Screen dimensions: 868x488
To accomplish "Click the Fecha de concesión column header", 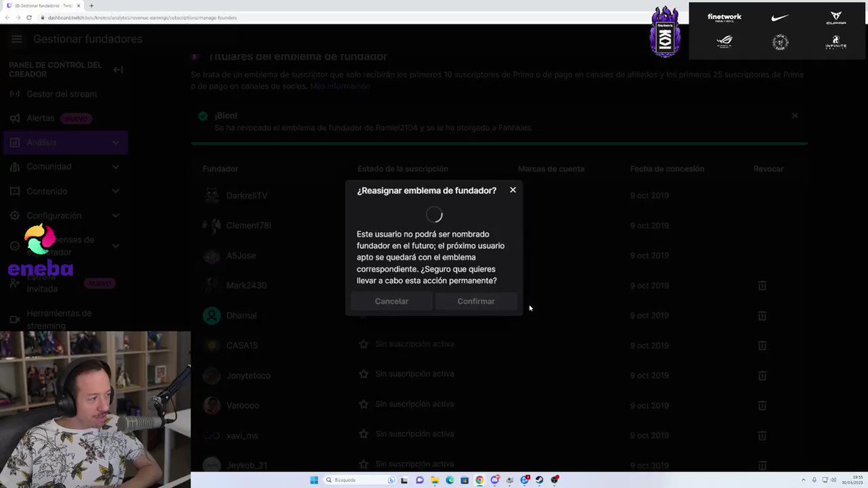I will (x=667, y=169).
